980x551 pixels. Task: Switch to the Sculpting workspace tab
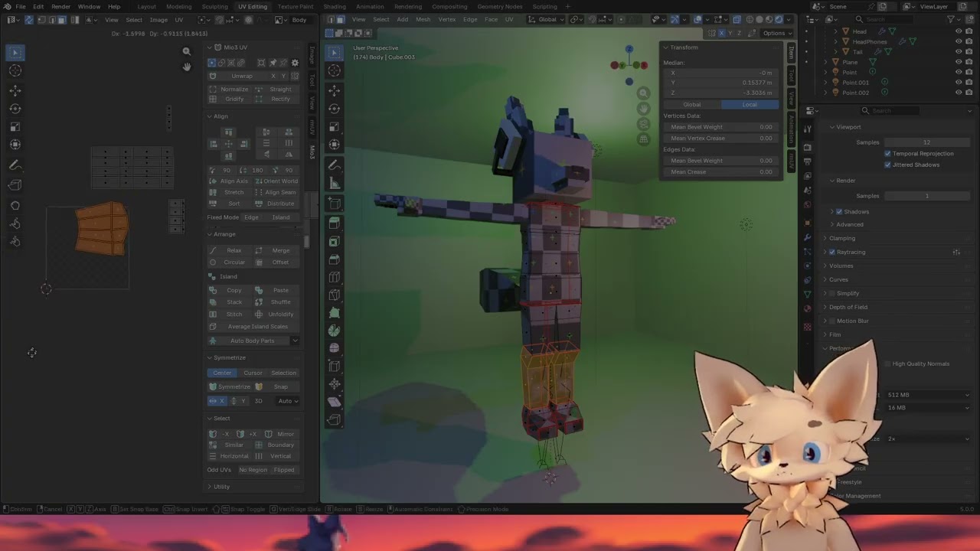coord(214,6)
